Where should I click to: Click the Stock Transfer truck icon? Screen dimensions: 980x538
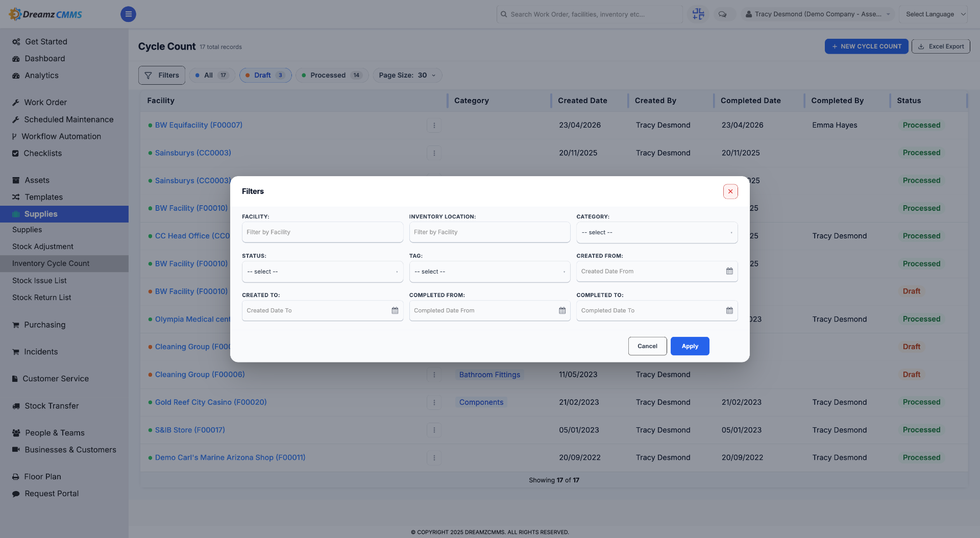click(16, 406)
